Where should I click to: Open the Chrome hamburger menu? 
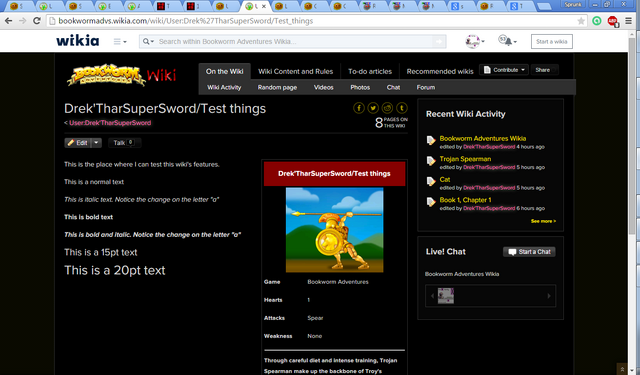(x=629, y=21)
